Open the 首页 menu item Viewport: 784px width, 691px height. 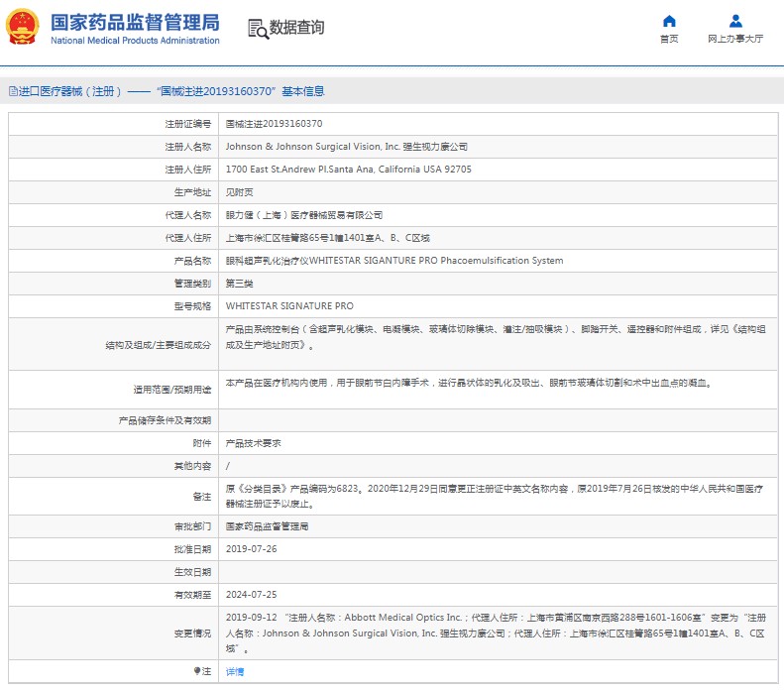tap(669, 39)
